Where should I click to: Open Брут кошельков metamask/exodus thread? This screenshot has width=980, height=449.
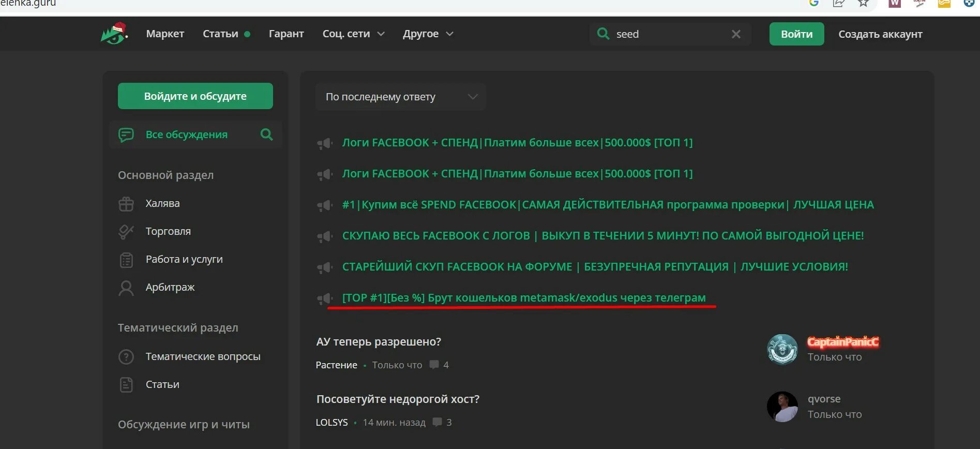pos(524,298)
